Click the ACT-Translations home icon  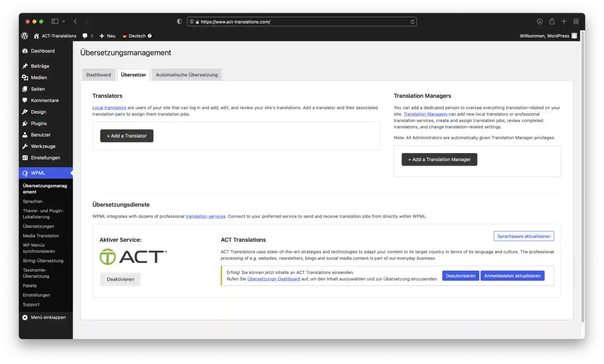(36, 36)
